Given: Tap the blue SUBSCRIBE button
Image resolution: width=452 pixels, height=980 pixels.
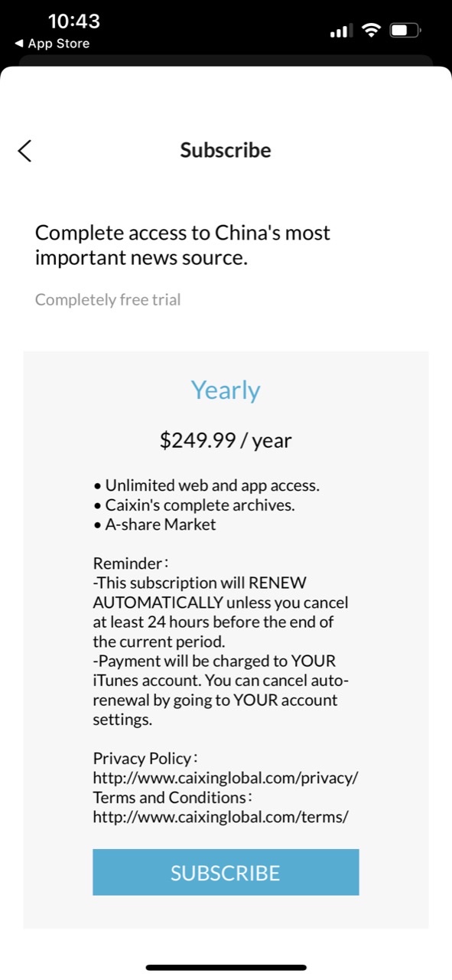Looking at the screenshot, I should (x=226, y=872).
